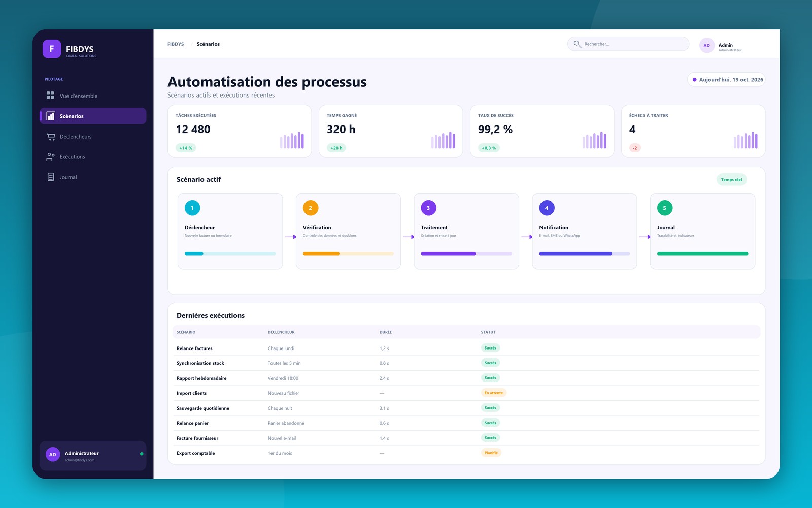Click step 3 circle of Traitement
The image size is (812, 508).
pos(428,208)
